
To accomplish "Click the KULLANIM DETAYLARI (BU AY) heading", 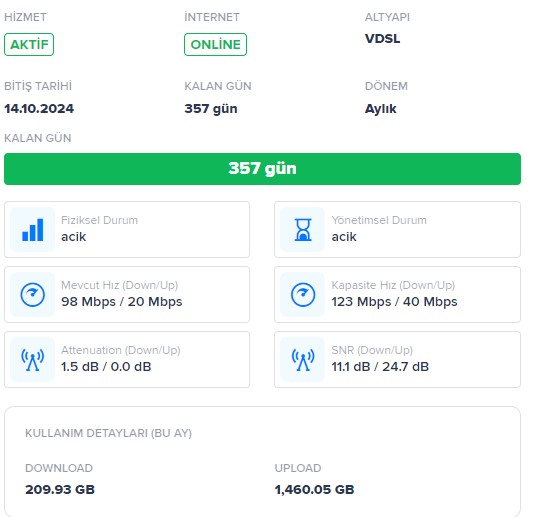I will [108, 433].
